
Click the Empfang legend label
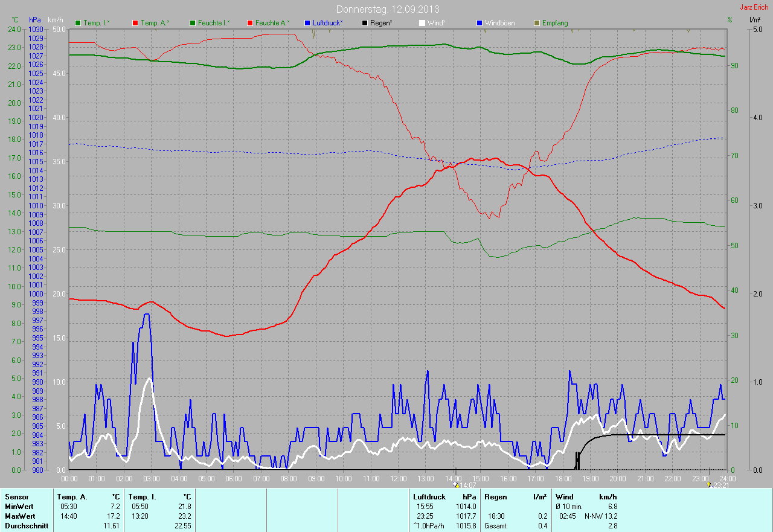[554, 23]
